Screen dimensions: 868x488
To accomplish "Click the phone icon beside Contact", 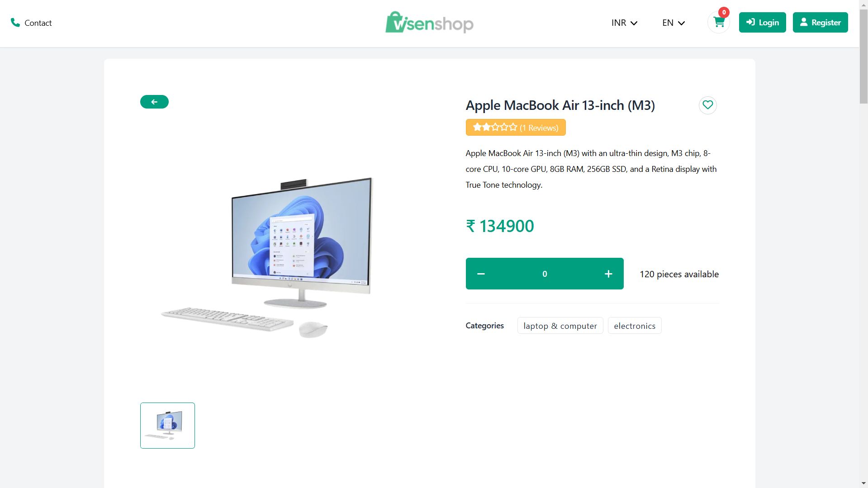I will click(15, 23).
